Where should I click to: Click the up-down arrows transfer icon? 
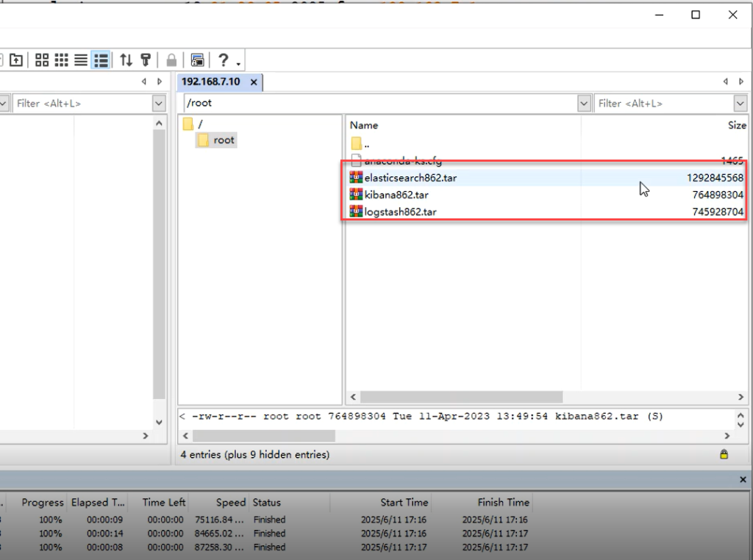(126, 60)
